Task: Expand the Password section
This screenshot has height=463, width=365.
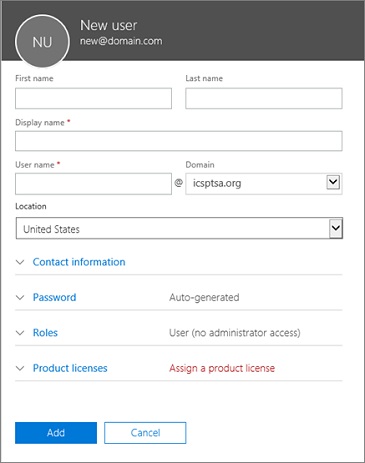Action: [54, 297]
